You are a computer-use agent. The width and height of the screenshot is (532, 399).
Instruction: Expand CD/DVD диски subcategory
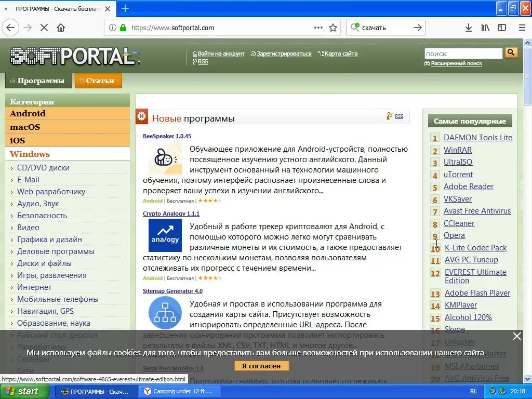tap(43, 168)
